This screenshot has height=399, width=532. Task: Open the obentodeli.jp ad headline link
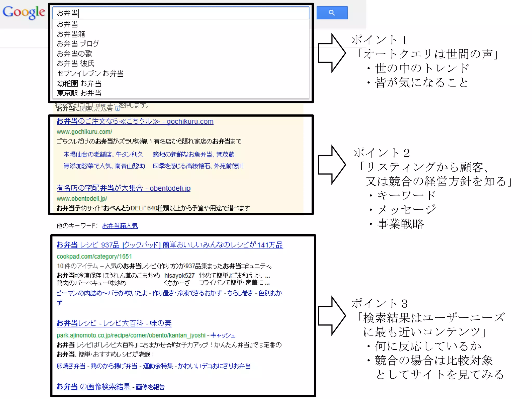(x=124, y=188)
